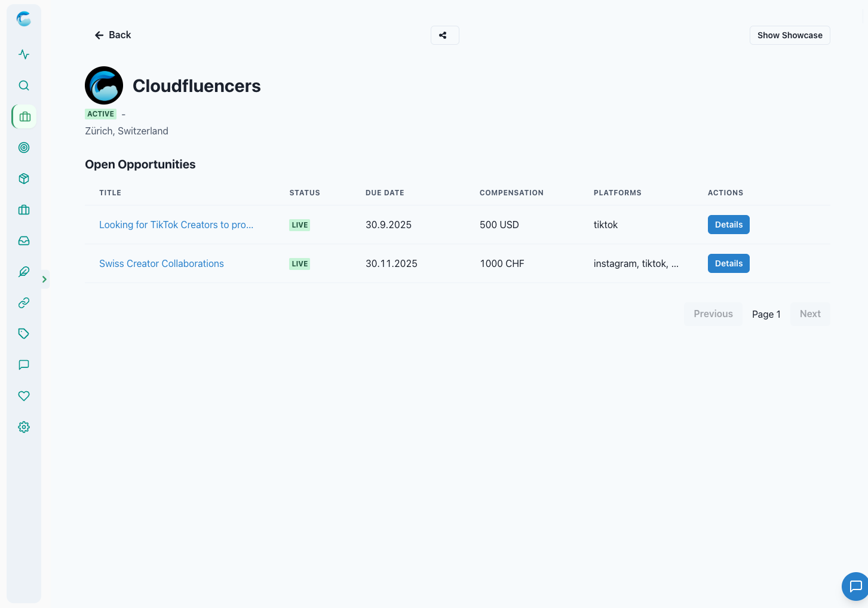Click the Cloudfluencers profile logo
The height and width of the screenshot is (608, 868).
click(x=104, y=85)
